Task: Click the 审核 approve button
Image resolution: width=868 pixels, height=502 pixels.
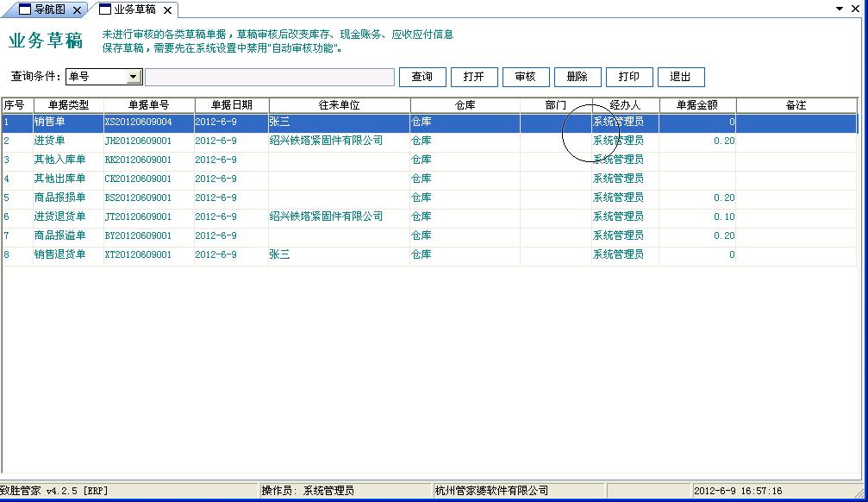Action: coord(525,77)
